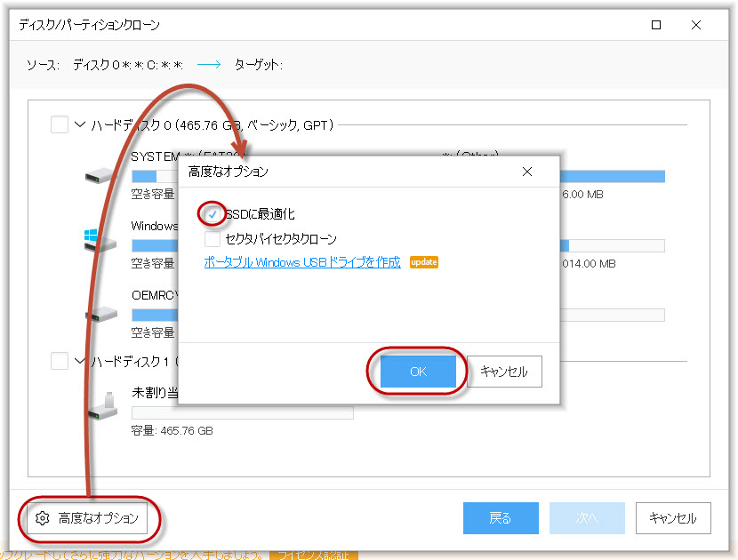738x560 pixels.
Task: Click the gear icon in 高度なオプション button
Action: (43, 518)
